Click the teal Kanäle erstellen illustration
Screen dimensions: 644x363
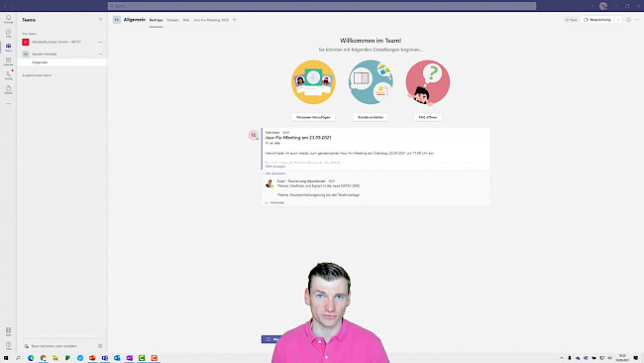[371, 82]
